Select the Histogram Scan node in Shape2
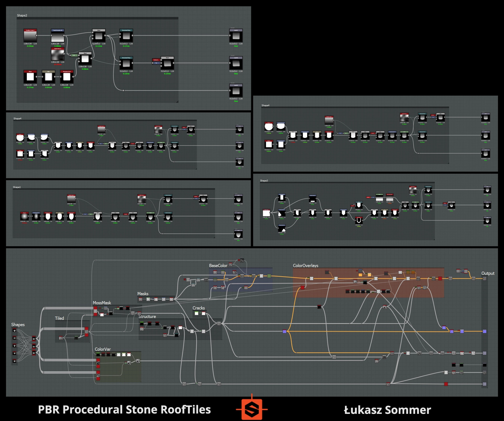 (x=67, y=77)
